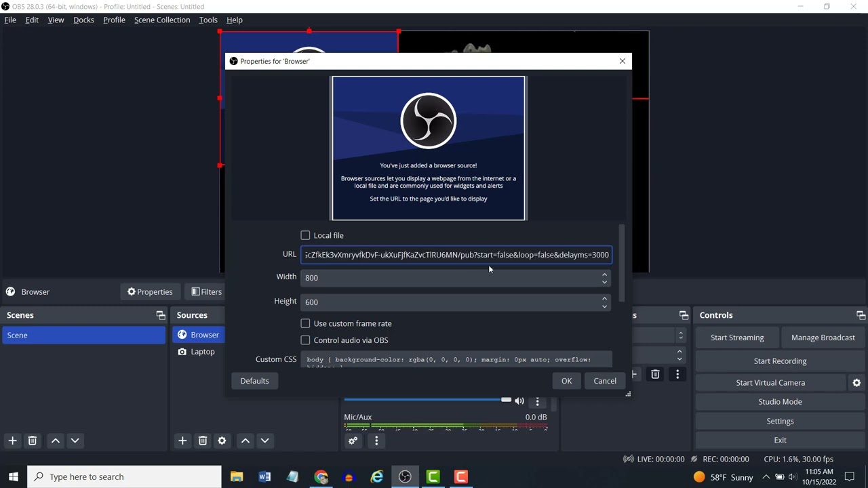Screen dimensions: 868x488
Task: Open File Explorer from taskbar
Action: pyautogui.click(x=237, y=476)
